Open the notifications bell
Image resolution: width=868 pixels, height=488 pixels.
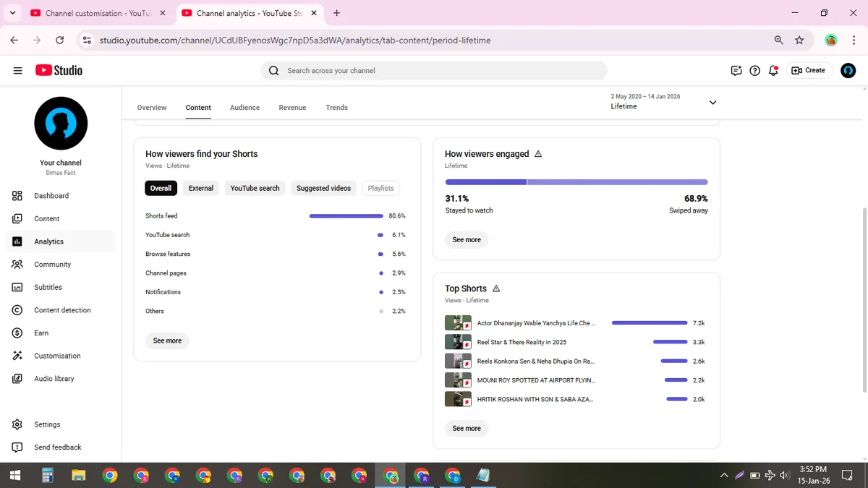(x=774, y=70)
